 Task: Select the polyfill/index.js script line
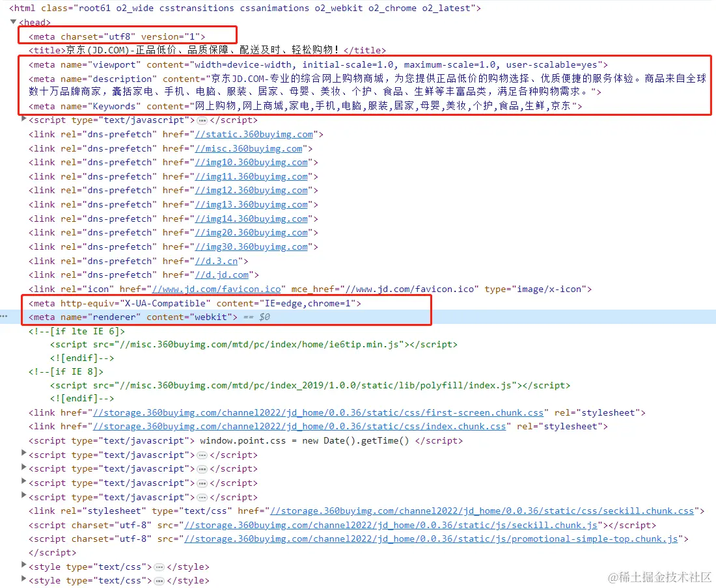310,386
